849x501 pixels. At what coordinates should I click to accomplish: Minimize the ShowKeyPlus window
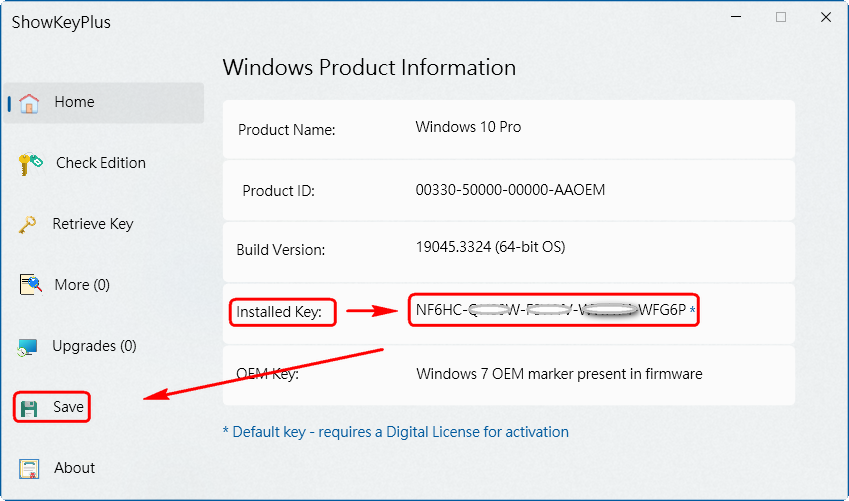pos(736,17)
